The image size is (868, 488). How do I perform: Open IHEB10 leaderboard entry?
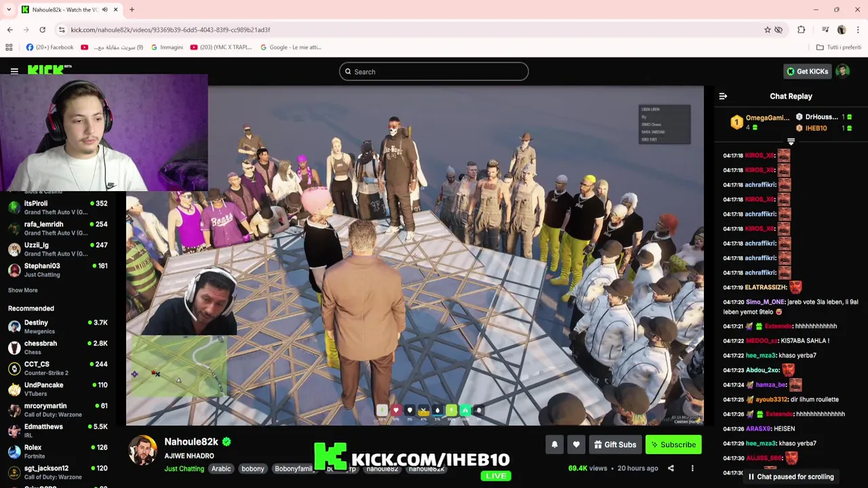pos(816,128)
